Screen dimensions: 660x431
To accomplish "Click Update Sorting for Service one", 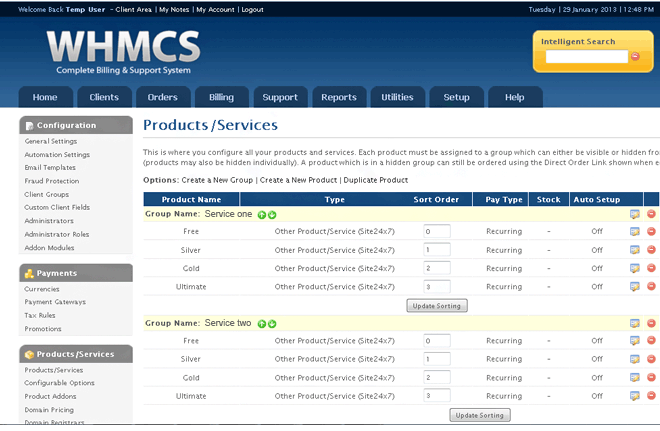I will point(437,306).
